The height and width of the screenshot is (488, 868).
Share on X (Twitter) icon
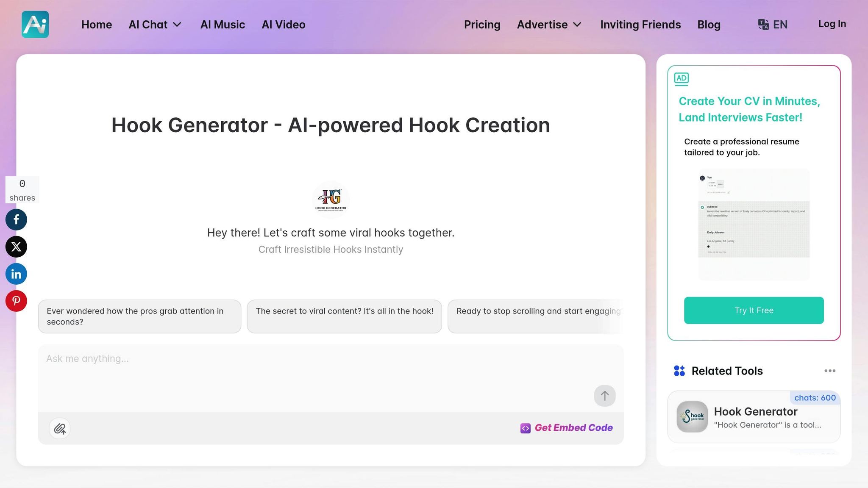16,247
